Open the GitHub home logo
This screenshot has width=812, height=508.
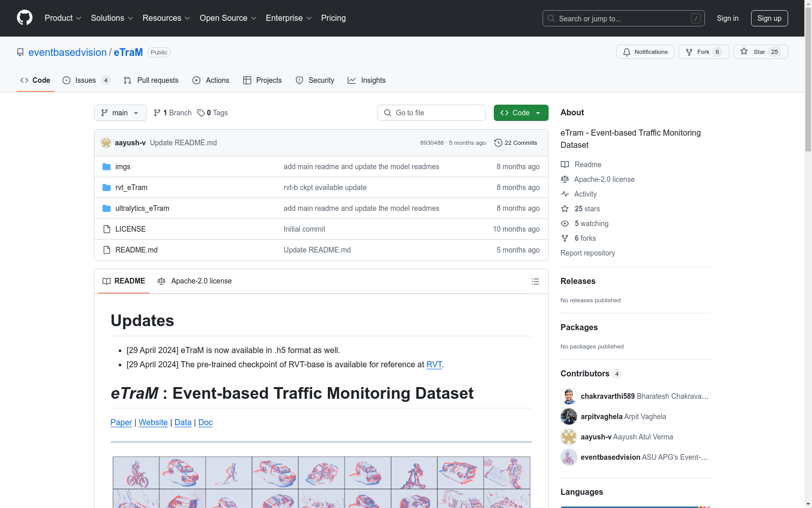(x=24, y=18)
